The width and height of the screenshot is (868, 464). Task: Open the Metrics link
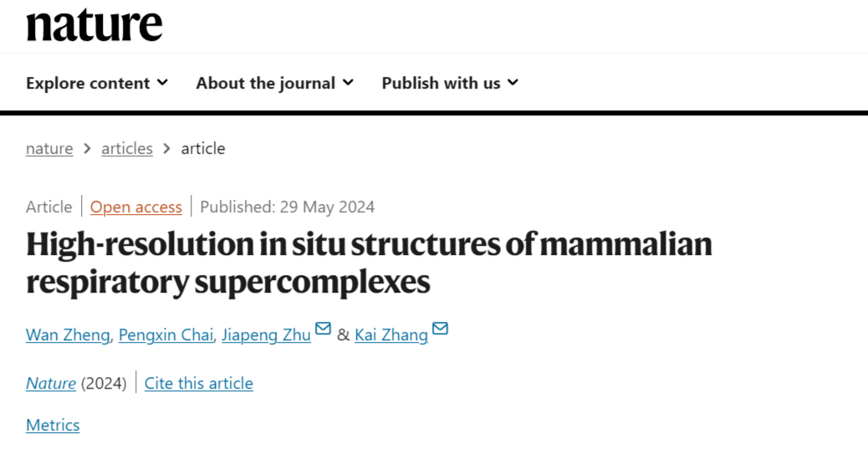click(53, 426)
